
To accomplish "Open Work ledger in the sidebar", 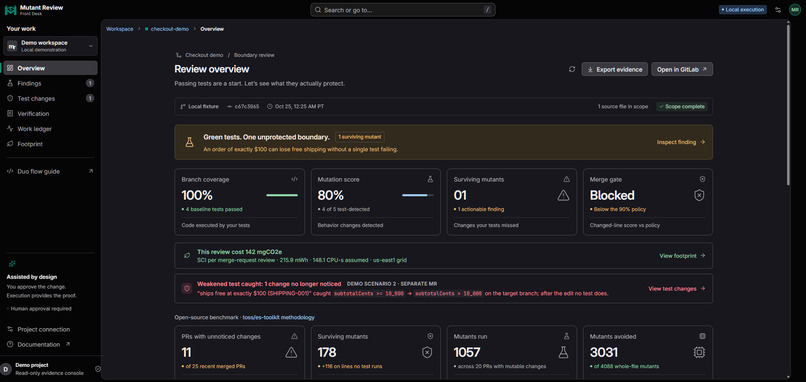I will 50,129.
